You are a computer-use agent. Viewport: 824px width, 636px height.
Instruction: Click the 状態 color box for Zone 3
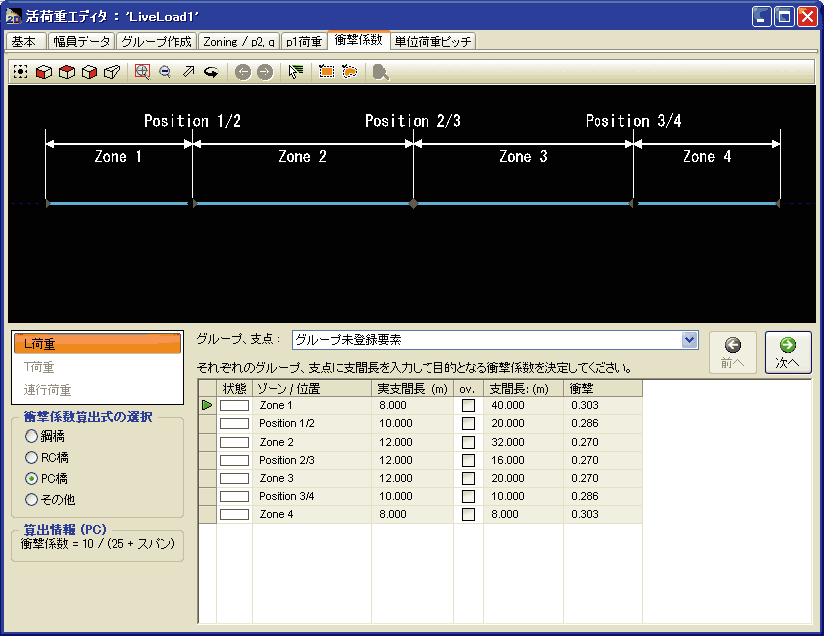[234, 478]
